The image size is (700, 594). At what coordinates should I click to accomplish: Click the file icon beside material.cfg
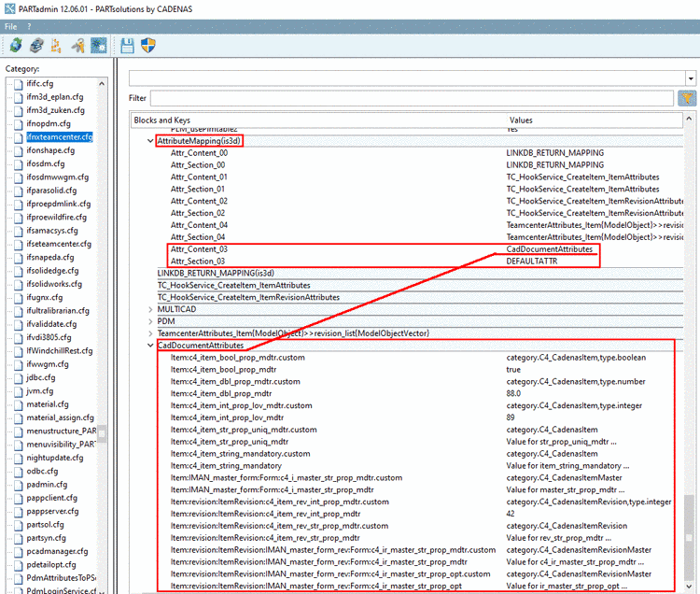point(19,405)
